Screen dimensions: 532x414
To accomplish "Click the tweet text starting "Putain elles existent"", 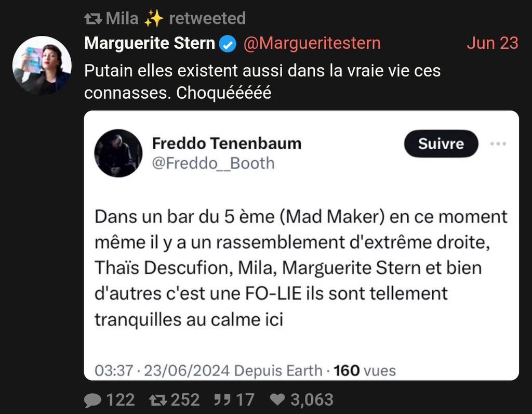I will coord(262,82).
